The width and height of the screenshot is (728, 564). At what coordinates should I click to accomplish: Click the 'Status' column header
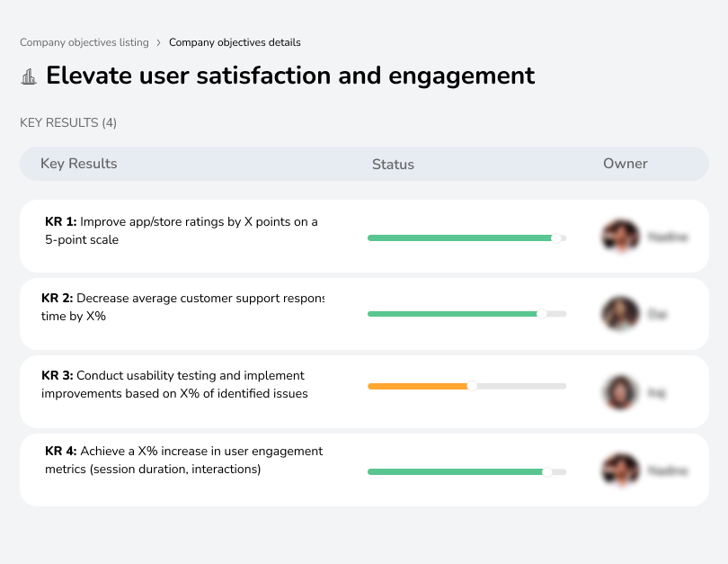tap(393, 164)
